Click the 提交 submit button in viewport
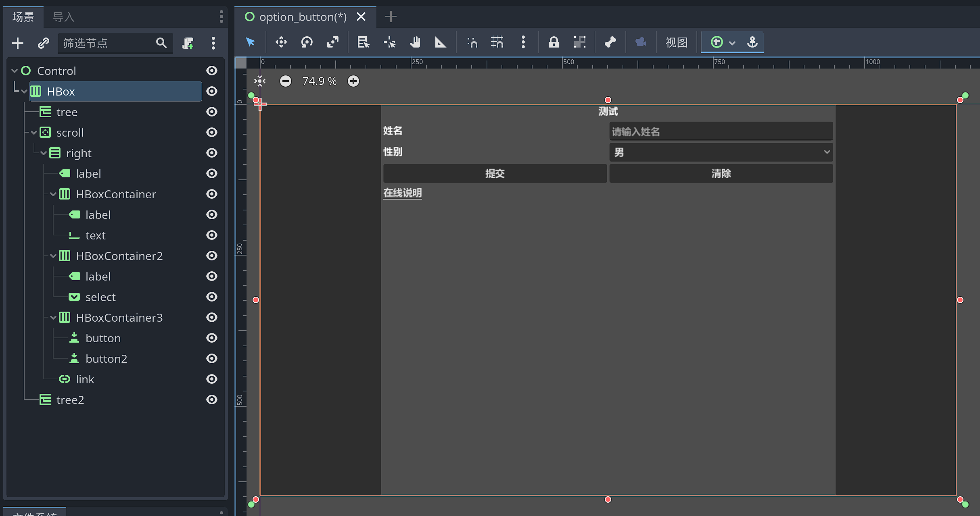Screen dimensions: 980x516 [x=495, y=173]
